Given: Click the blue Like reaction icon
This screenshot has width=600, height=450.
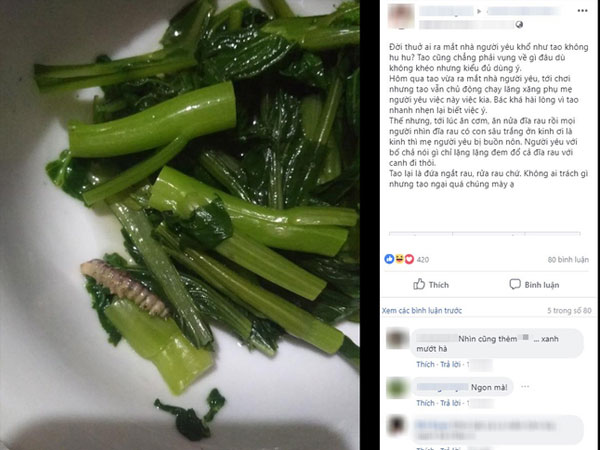Looking at the screenshot, I should click(389, 259).
